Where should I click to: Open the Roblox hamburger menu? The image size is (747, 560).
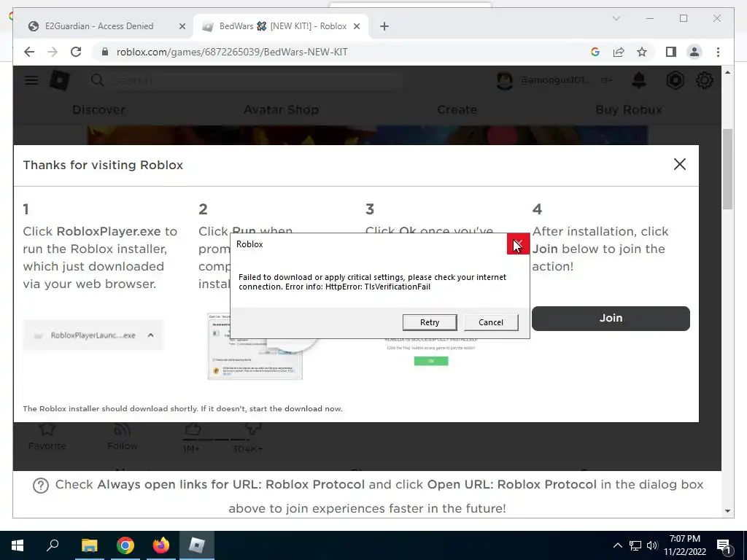coord(31,80)
